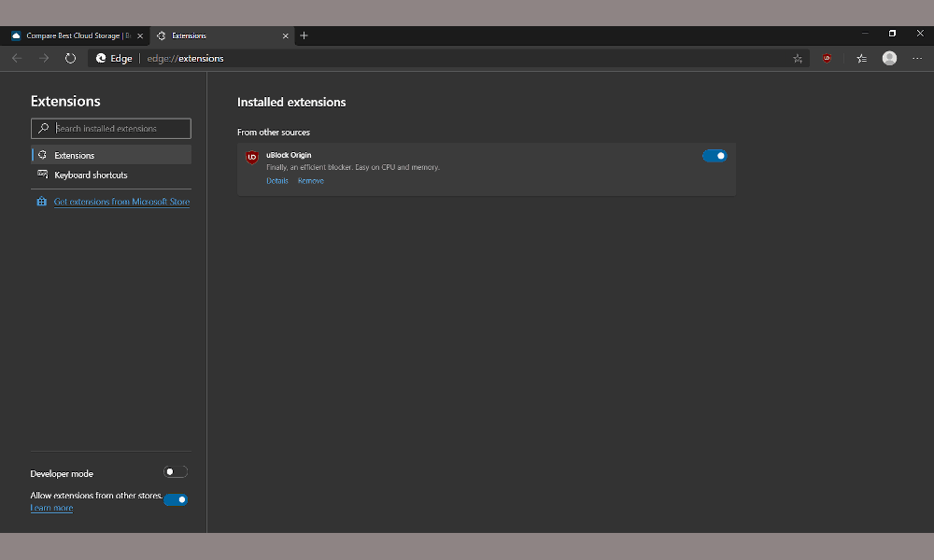The image size is (934, 560).
Task: Open a new browser tab
Action: (x=304, y=35)
